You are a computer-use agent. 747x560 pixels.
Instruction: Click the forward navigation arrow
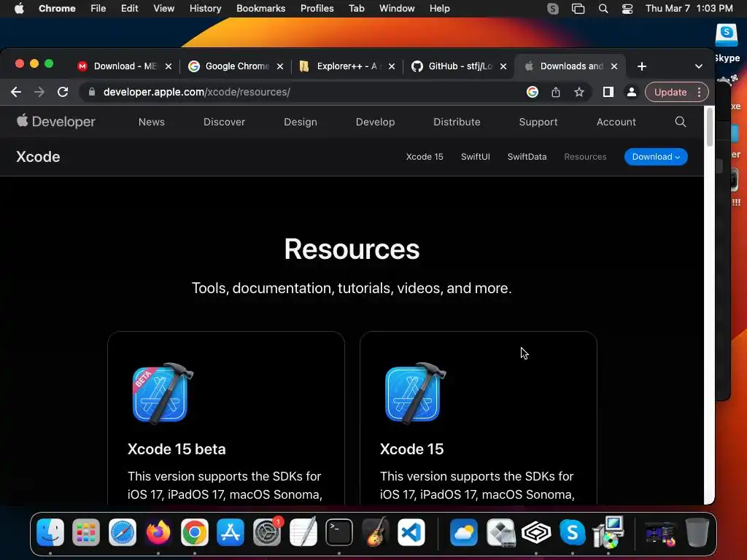tap(39, 92)
